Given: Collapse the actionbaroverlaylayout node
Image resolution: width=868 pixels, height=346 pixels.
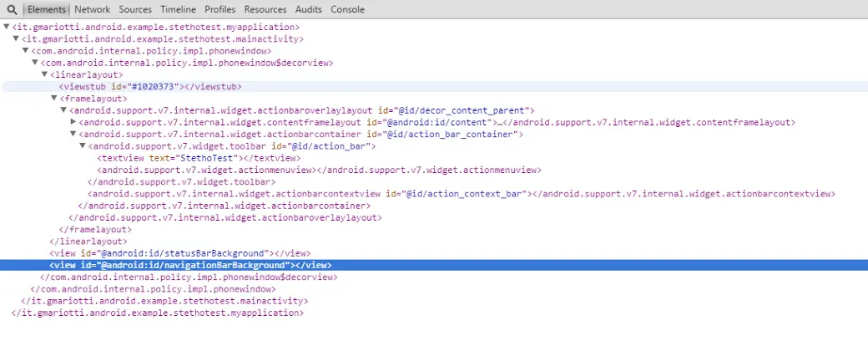Looking at the screenshot, I should click(x=63, y=109).
